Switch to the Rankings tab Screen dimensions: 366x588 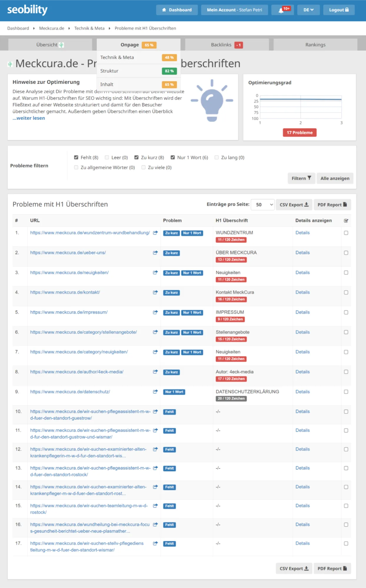(315, 45)
